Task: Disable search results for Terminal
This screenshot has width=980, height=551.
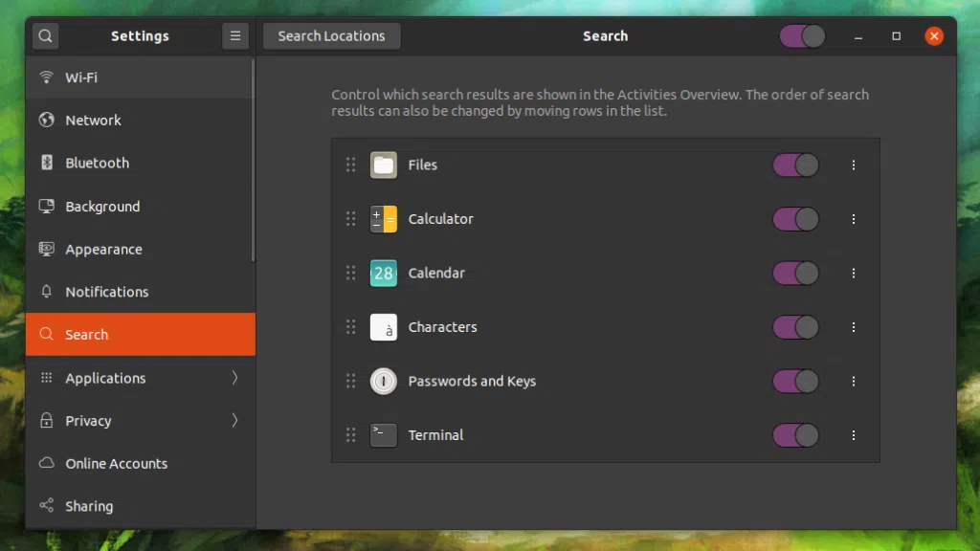Action: [795, 435]
